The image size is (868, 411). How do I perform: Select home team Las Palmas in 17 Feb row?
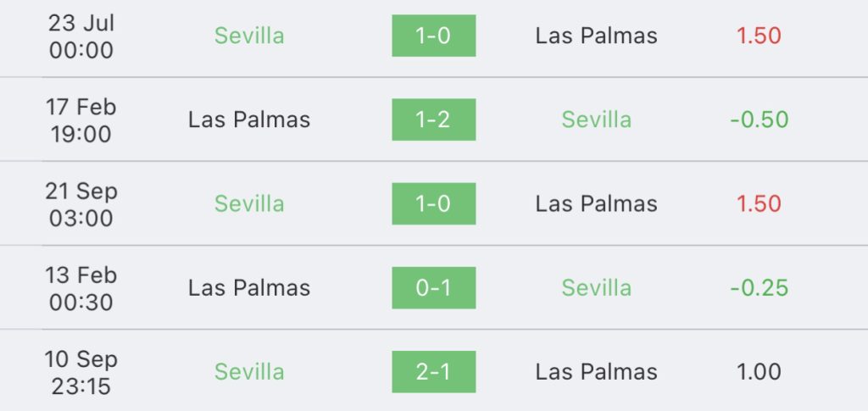[x=249, y=120]
